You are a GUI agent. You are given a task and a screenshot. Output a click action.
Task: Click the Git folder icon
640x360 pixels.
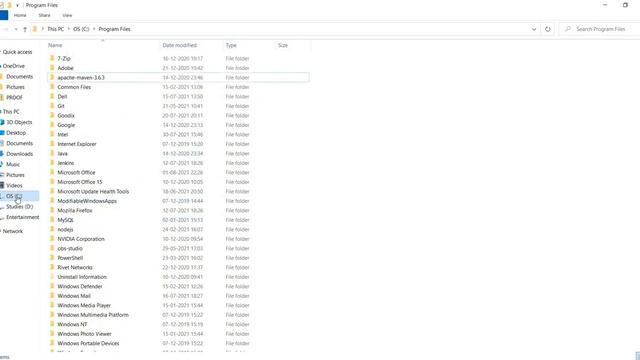click(52, 106)
